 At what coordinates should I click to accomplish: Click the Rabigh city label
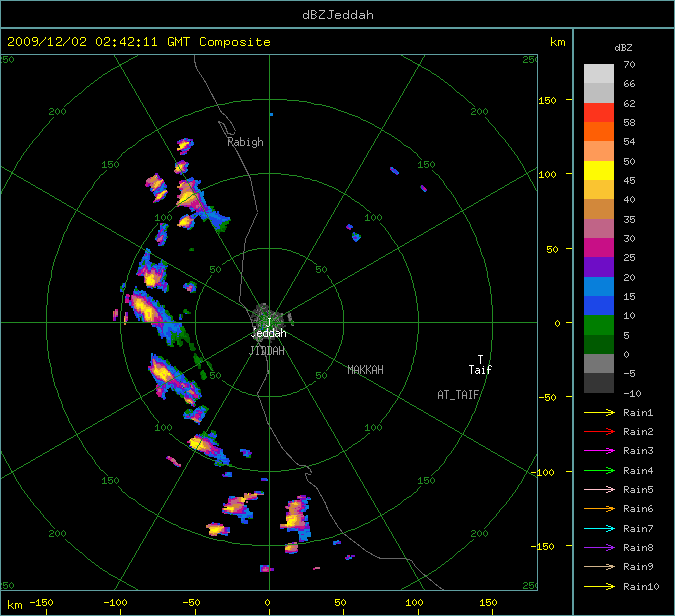click(x=245, y=142)
